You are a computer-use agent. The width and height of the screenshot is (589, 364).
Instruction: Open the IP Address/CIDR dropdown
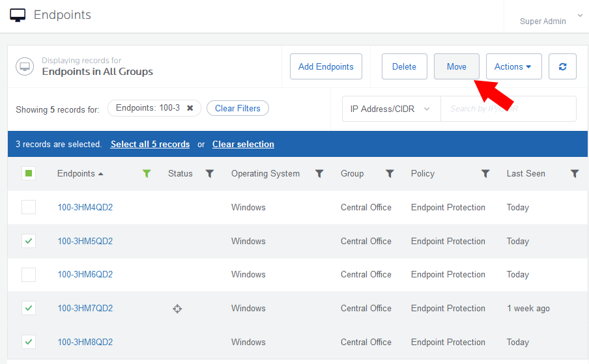391,109
